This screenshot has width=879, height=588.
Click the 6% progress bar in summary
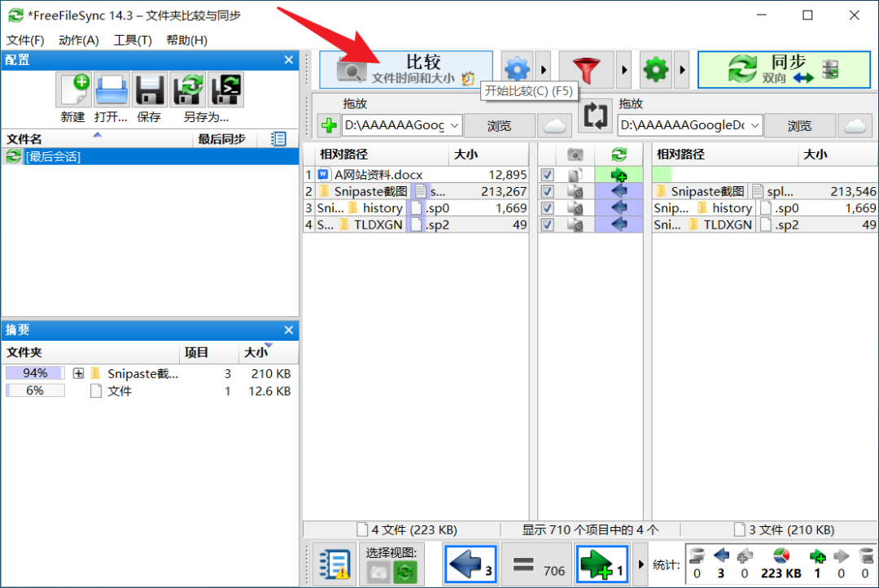35,390
